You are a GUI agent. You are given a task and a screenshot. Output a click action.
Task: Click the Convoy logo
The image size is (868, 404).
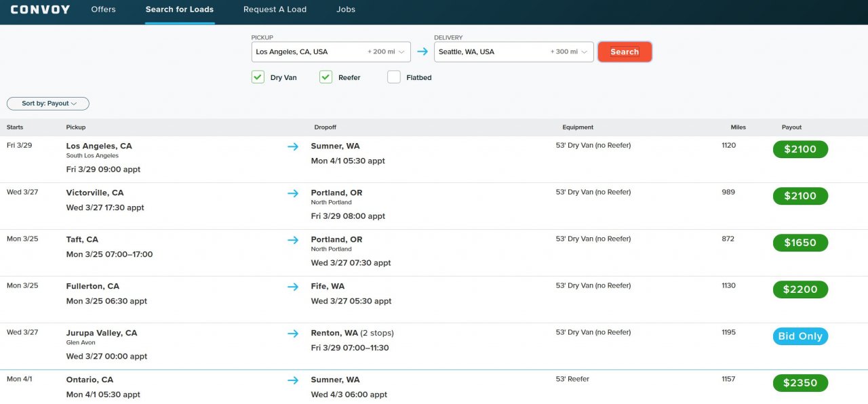(x=40, y=9)
